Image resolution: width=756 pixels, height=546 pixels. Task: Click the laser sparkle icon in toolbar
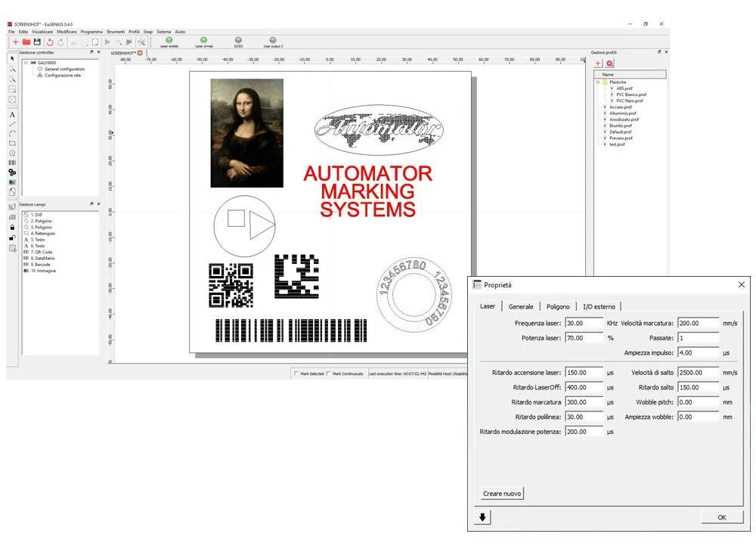point(141,42)
